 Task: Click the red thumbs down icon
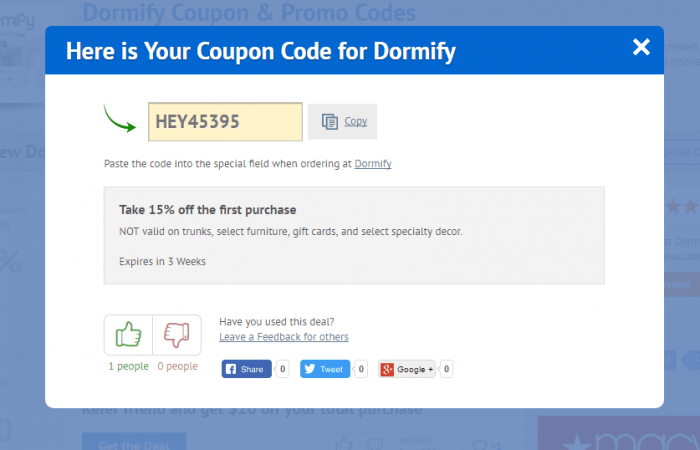coord(177,334)
